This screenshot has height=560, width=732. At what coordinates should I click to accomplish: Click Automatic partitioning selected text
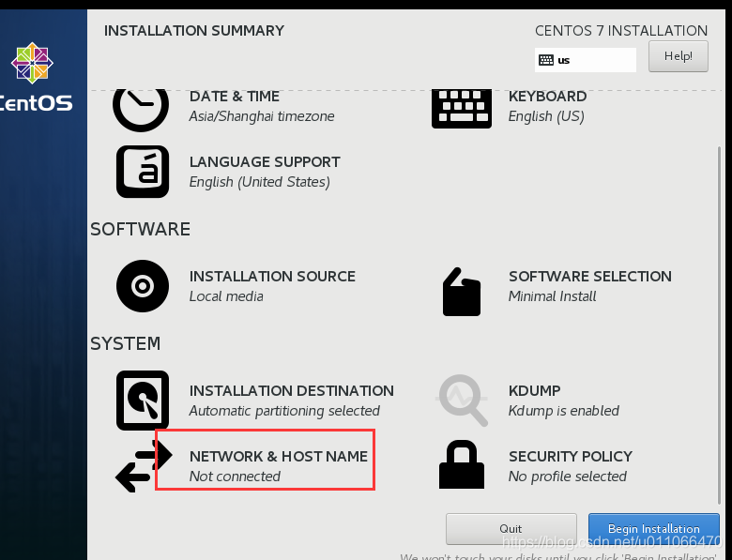[x=284, y=411]
